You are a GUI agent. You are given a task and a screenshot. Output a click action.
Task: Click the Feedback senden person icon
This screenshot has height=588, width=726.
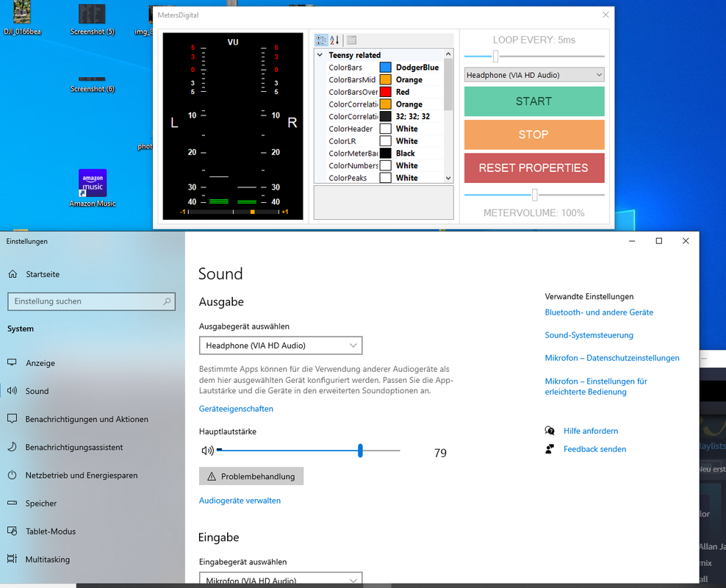click(x=550, y=449)
